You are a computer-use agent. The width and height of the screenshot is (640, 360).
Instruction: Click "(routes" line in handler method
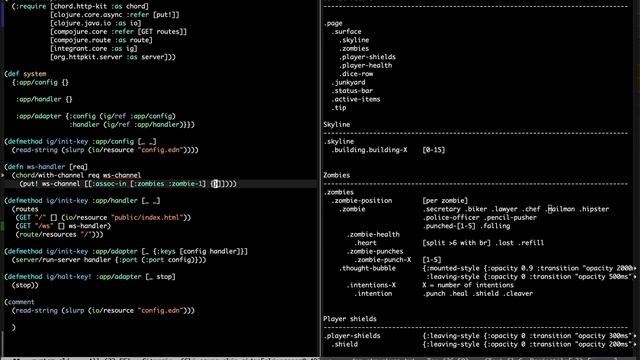[25, 209]
